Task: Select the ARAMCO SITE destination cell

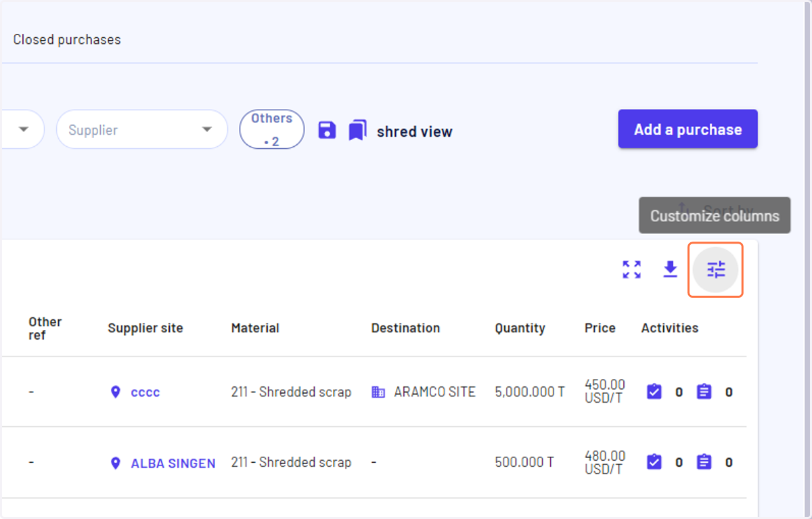Action: (x=434, y=392)
